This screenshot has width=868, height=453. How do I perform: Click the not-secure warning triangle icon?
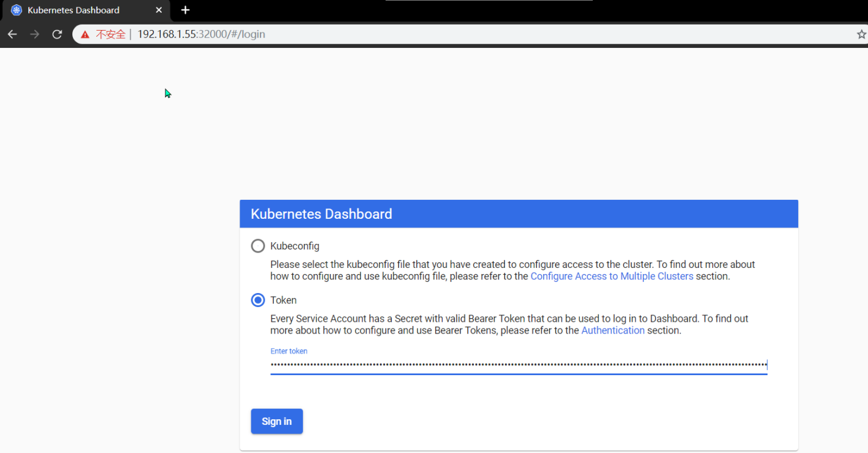pyautogui.click(x=85, y=34)
